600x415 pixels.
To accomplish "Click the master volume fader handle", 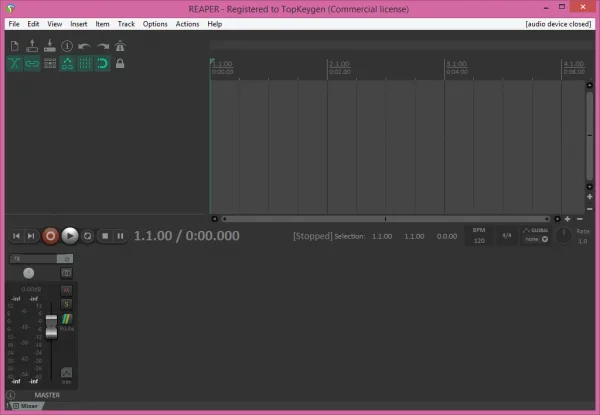I will click(x=51, y=327).
